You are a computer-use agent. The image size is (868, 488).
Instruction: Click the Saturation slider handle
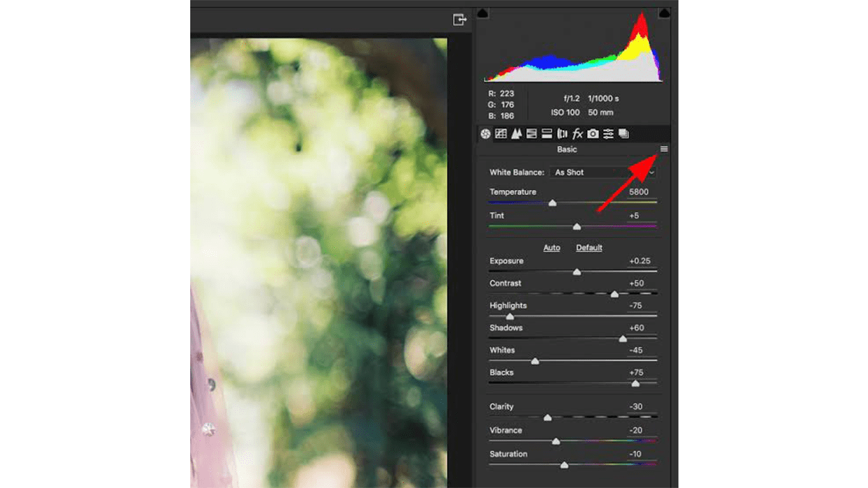(564, 465)
